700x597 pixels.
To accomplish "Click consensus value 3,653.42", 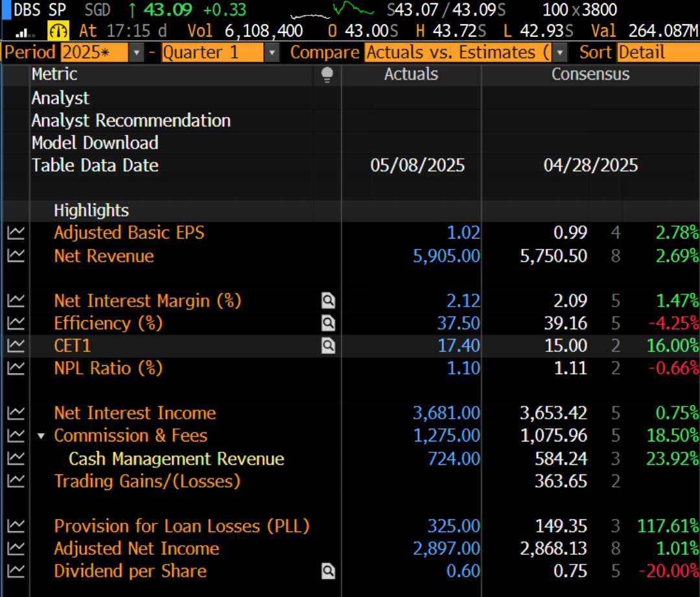I will pyautogui.click(x=553, y=413).
